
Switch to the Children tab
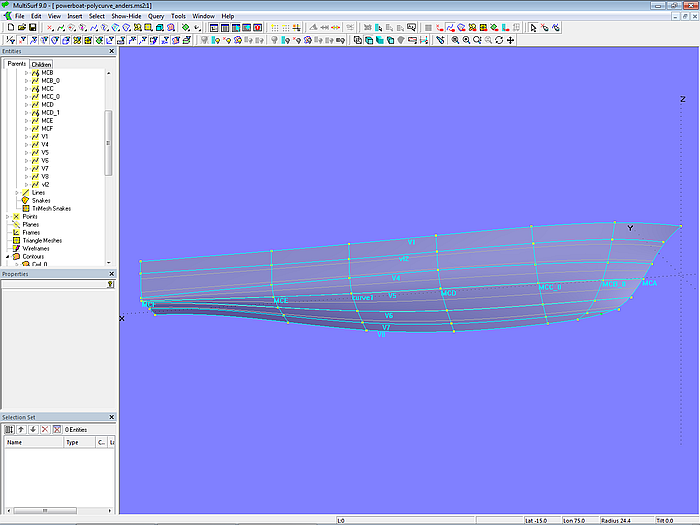pos(41,64)
